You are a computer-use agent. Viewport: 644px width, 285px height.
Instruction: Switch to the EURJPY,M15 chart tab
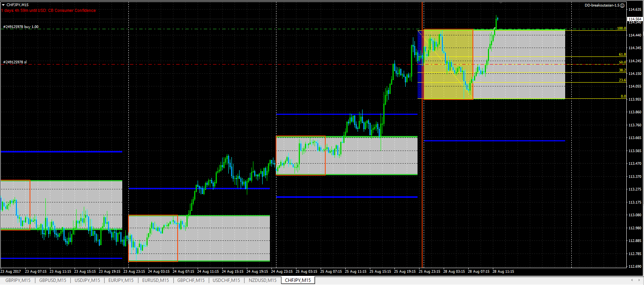(x=121, y=280)
